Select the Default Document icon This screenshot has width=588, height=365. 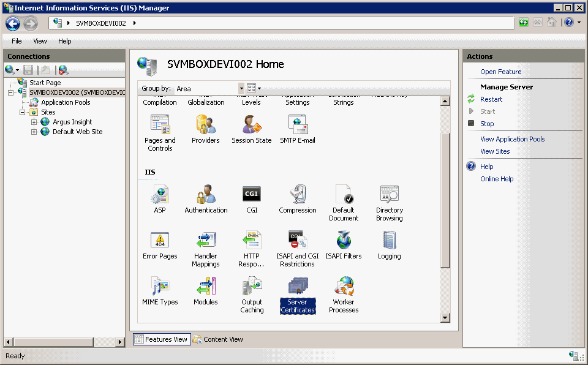point(344,195)
